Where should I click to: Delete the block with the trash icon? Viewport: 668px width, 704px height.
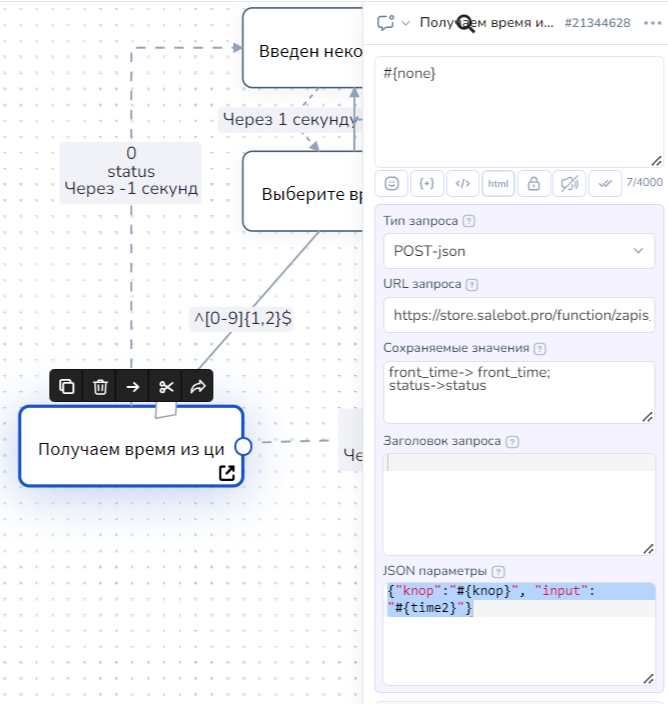click(100, 386)
